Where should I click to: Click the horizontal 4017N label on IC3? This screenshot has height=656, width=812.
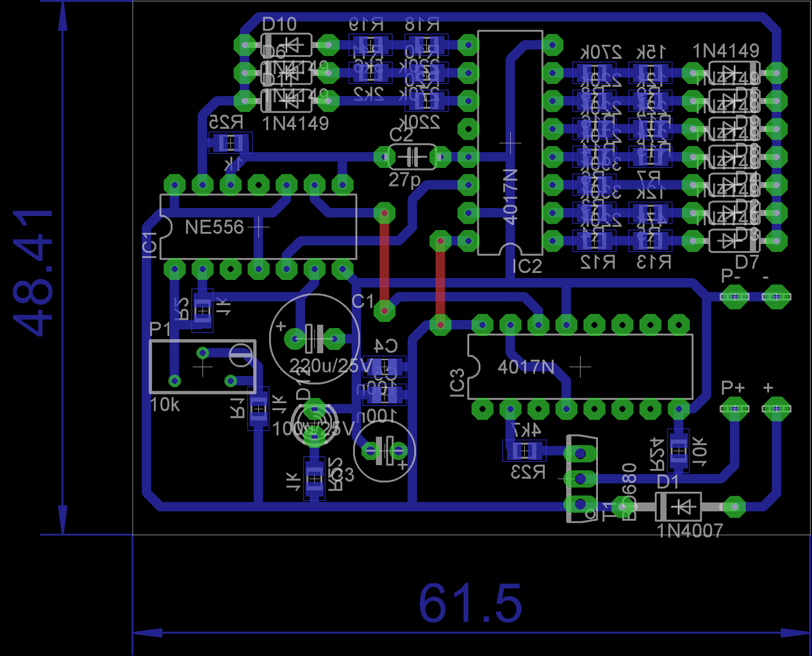526,367
